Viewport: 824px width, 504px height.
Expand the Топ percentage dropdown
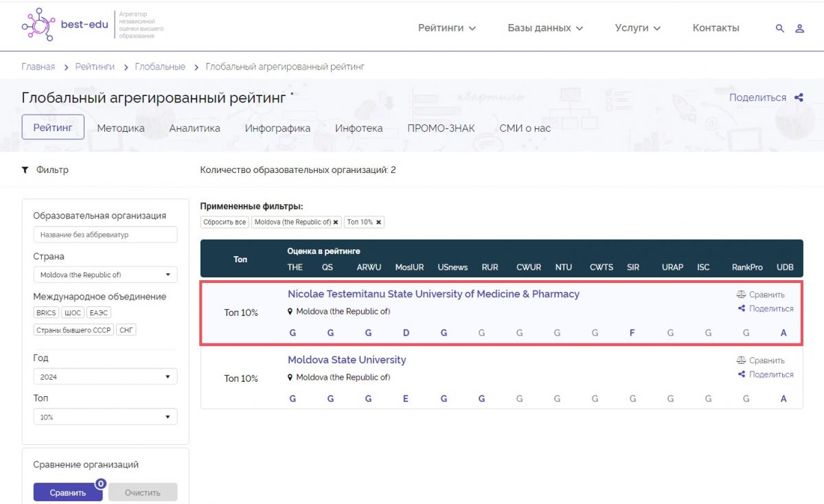click(x=105, y=417)
